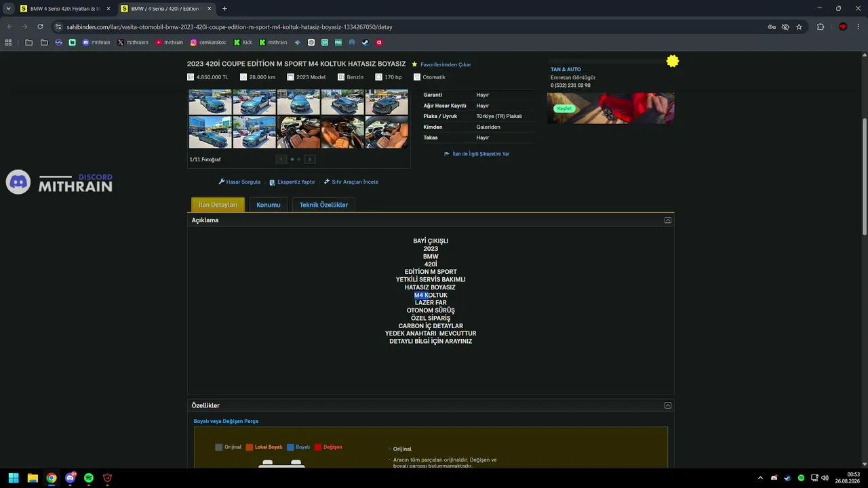
Task: Open the tab search dropdown
Action: point(8,9)
